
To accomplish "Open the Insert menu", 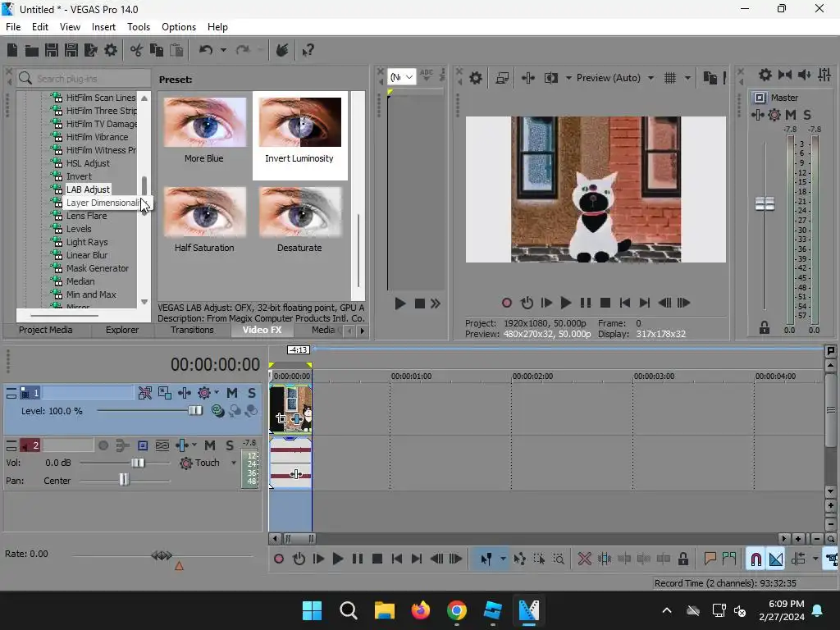I will click(103, 27).
